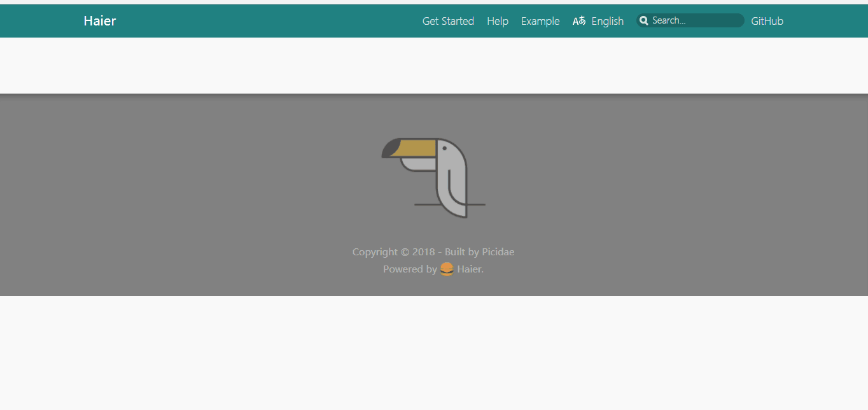Click the search magnifier icon
The width and height of the screenshot is (868, 410).
pyautogui.click(x=644, y=20)
